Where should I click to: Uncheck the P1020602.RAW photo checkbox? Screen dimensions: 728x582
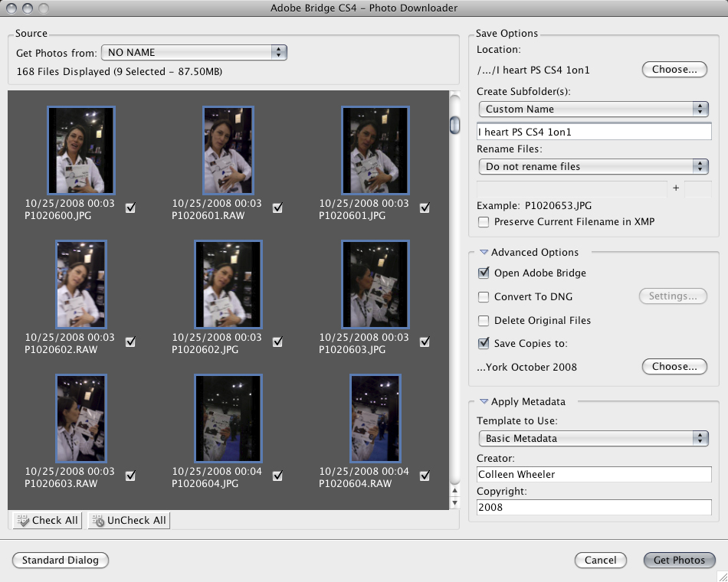point(130,342)
